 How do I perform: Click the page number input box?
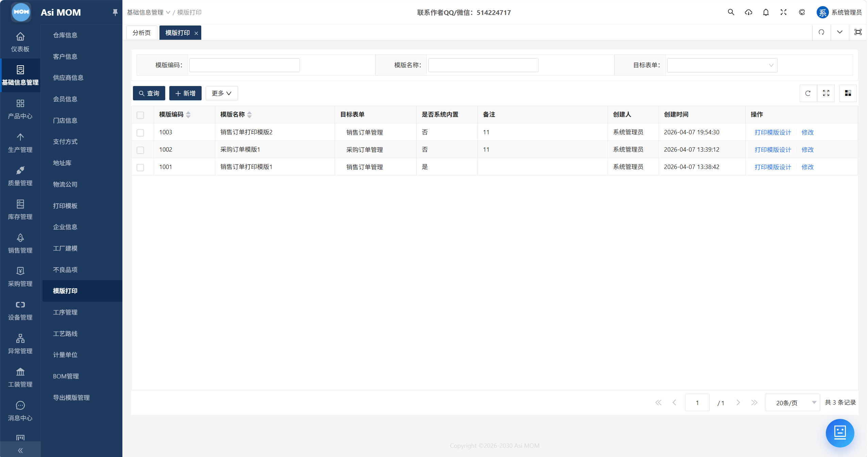coord(697,403)
